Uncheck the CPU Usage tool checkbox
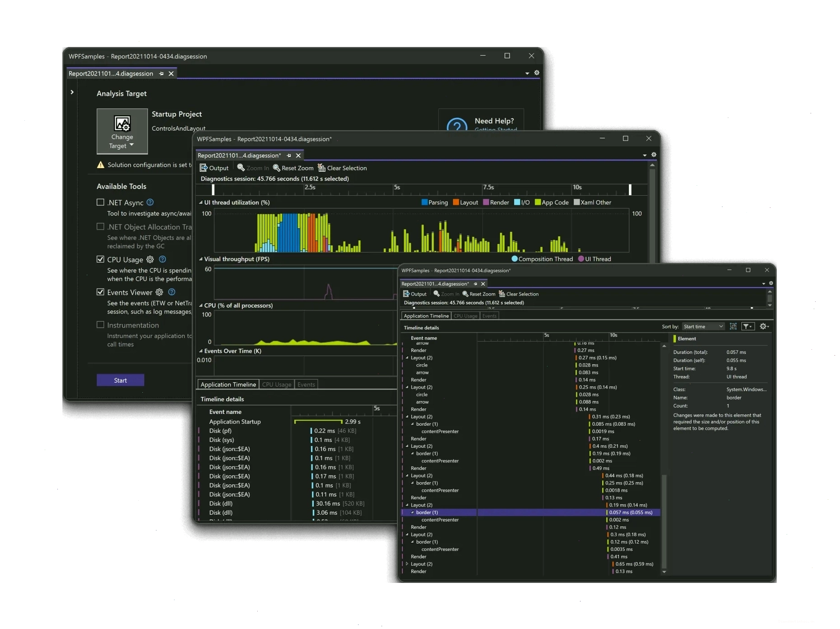This screenshot has width=840, height=629. (100, 259)
